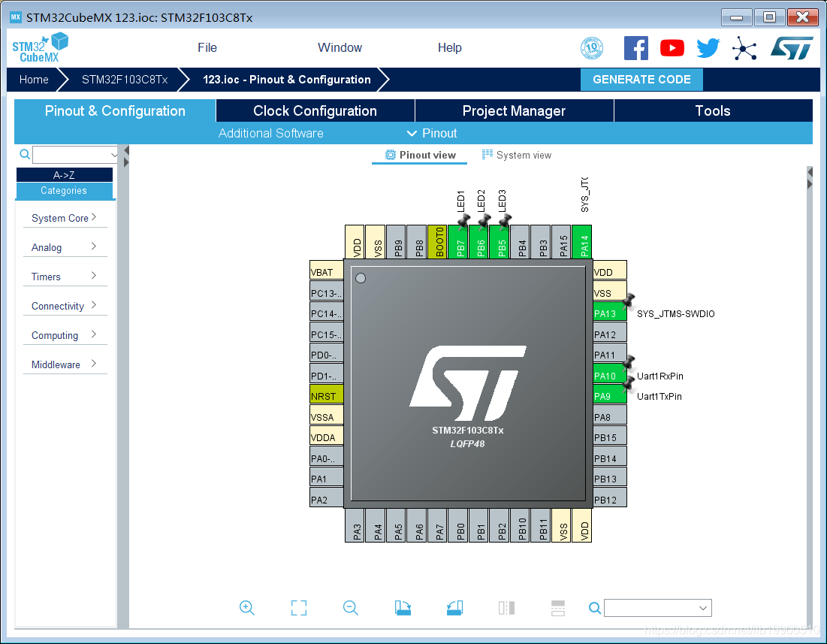Click the vertical split view icon
This screenshot has height=644, width=827.
(506, 608)
